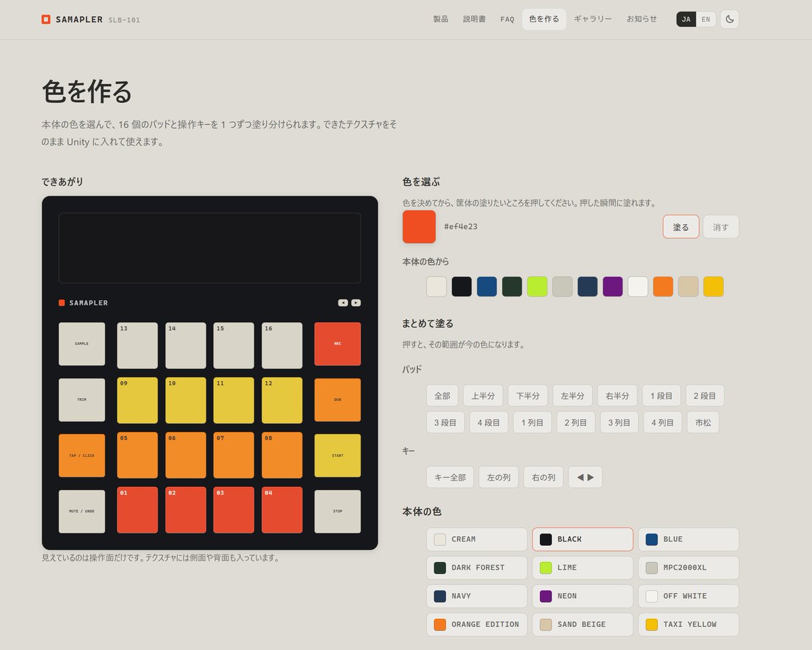Select SAND BEIGE body color
The width and height of the screenshot is (812, 650).
point(583,624)
